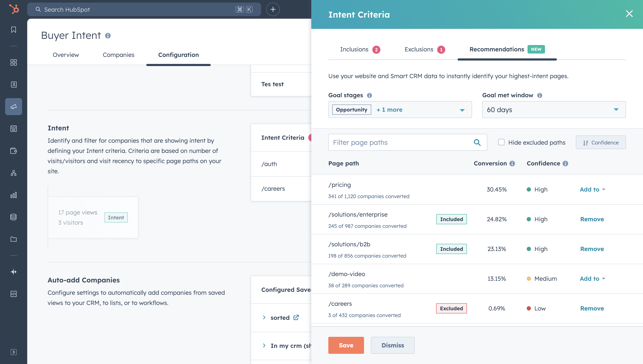Open the Automations workflow icon in sidebar

[14, 173]
